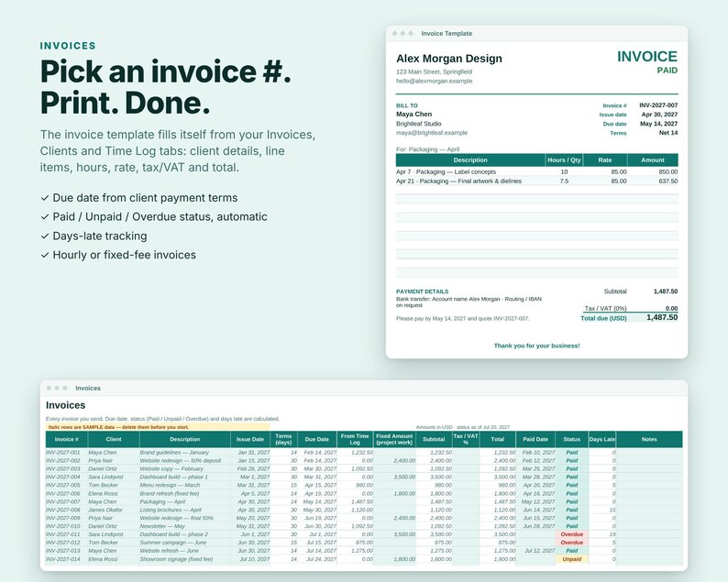Click the 'Terms (days)' column header

click(x=283, y=439)
